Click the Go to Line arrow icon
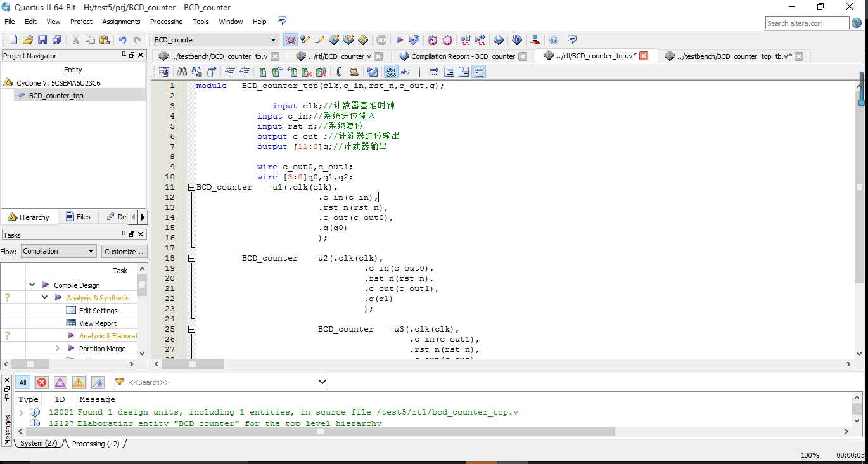The image size is (868, 464). (434, 72)
